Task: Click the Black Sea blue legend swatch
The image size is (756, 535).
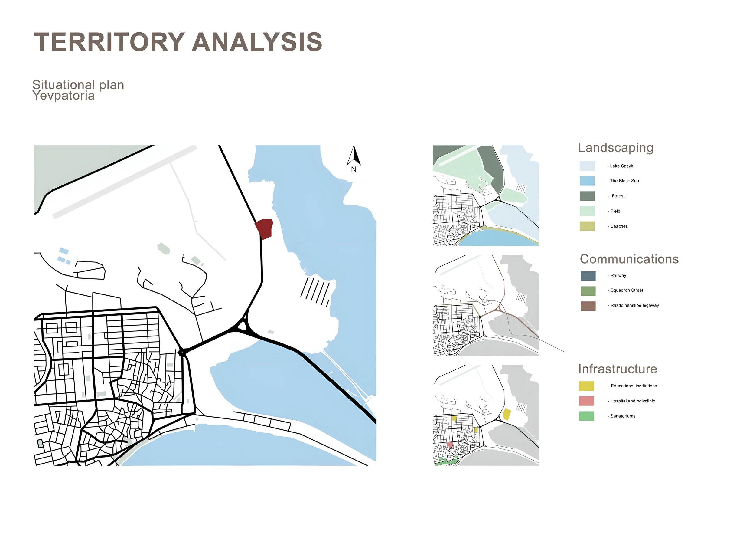Action: click(587, 181)
